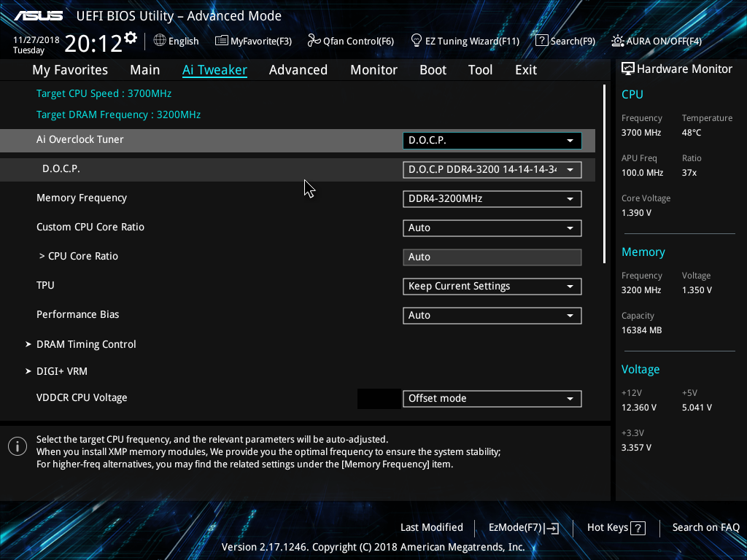The height and width of the screenshot is (560, 747).
Task: Launch EZ Tuning Wizard lightbulb icon
Action: point(417,41)
